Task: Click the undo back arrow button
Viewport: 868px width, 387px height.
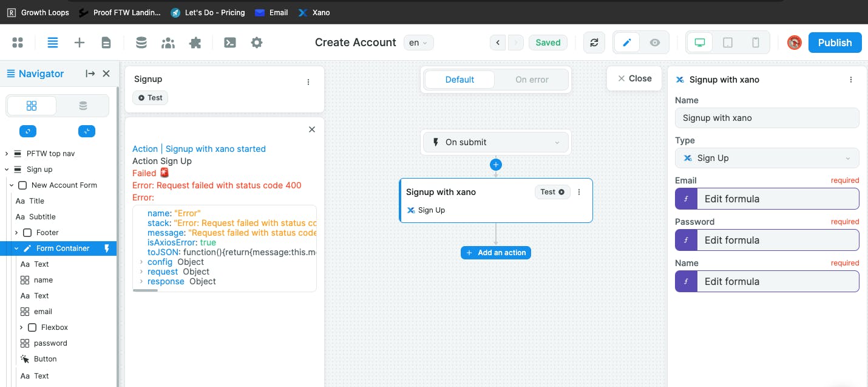Action: point(498,43)
